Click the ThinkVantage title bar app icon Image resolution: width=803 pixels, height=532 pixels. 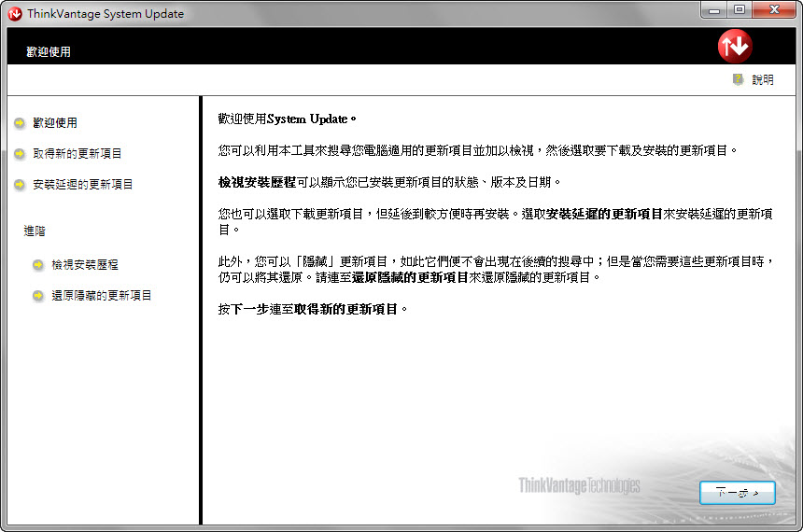pos(15,14)
